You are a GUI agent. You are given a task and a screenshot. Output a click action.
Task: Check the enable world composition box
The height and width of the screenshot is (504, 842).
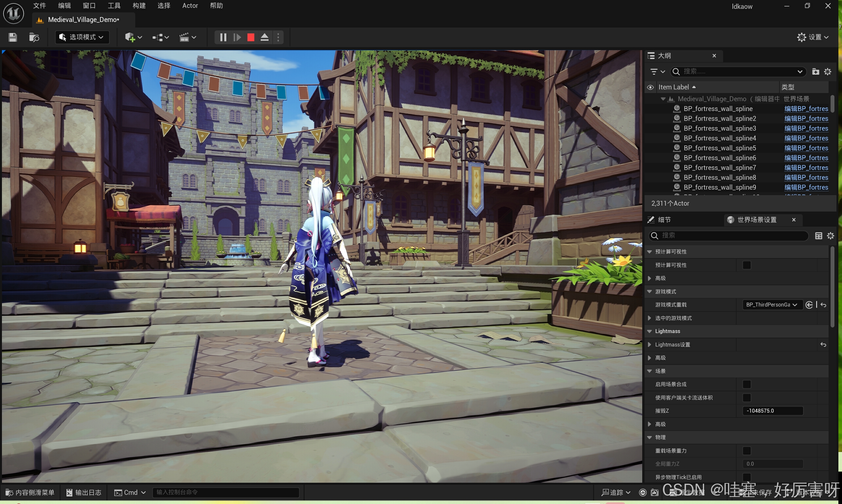747,384
